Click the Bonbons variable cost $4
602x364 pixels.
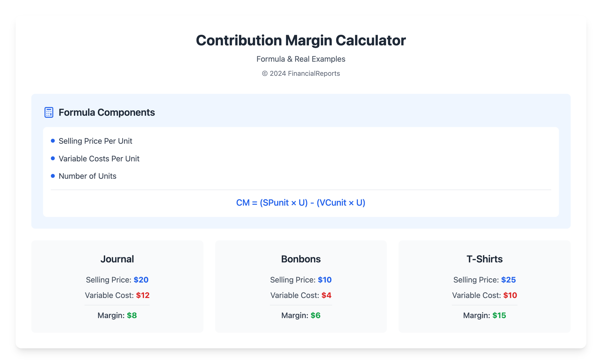(326, 295)
